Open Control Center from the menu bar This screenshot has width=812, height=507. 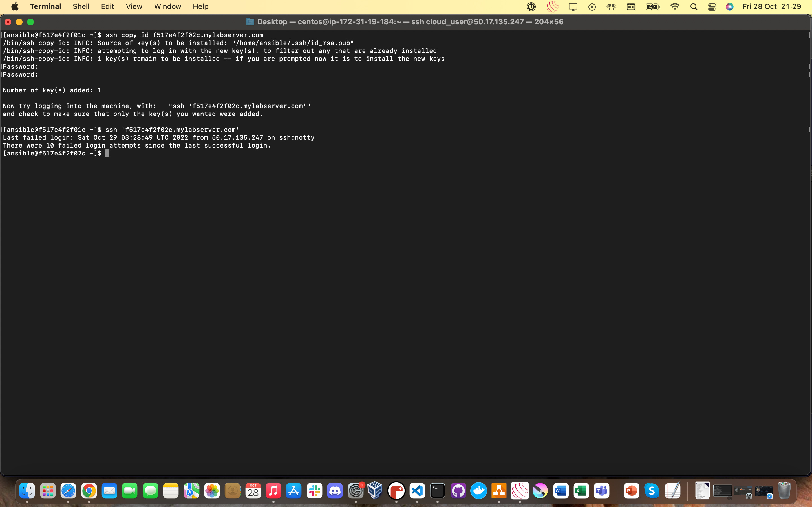coord(712,6)
